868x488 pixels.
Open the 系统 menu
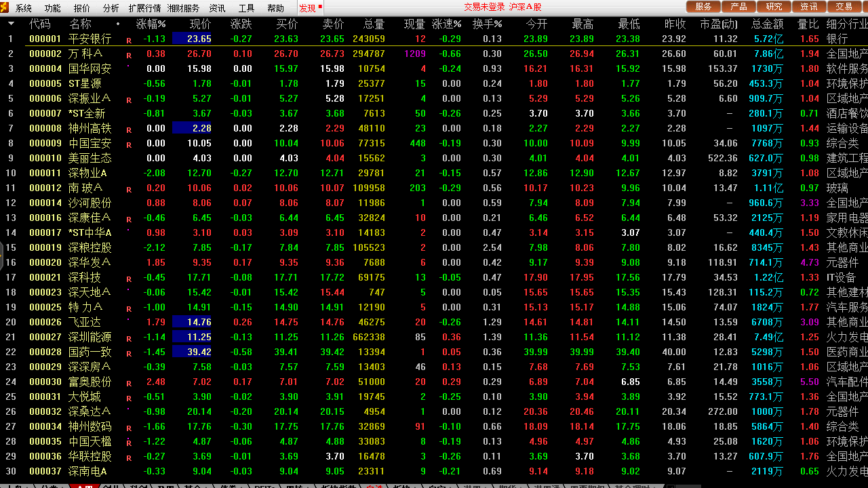click(24, 8)
